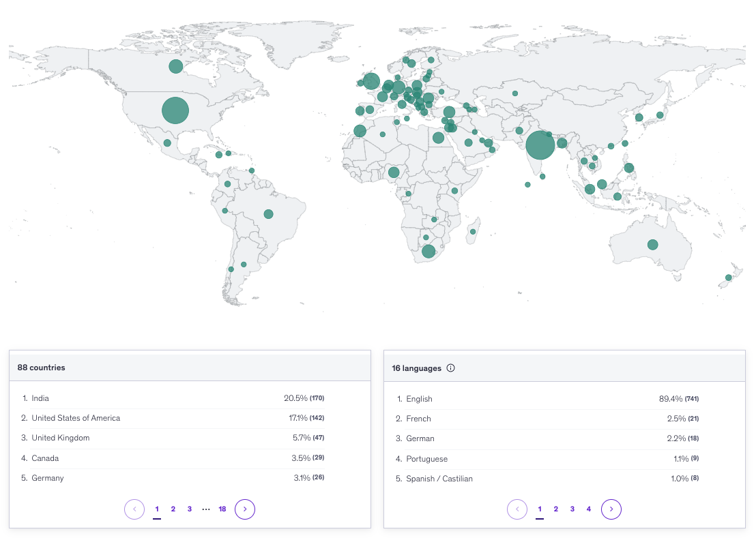The image size is (756, 538).
Task: Click the Japan bubble on the map
Action: point(660,115)
